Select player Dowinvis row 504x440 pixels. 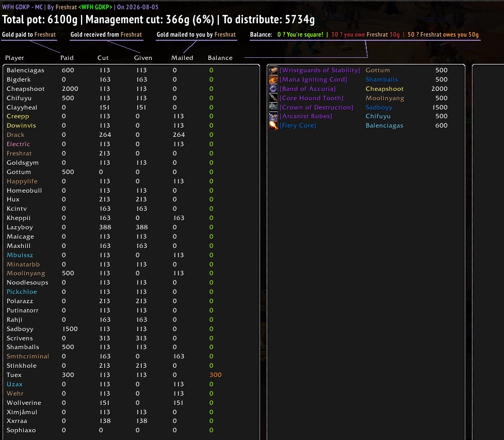tap(131, 125)
